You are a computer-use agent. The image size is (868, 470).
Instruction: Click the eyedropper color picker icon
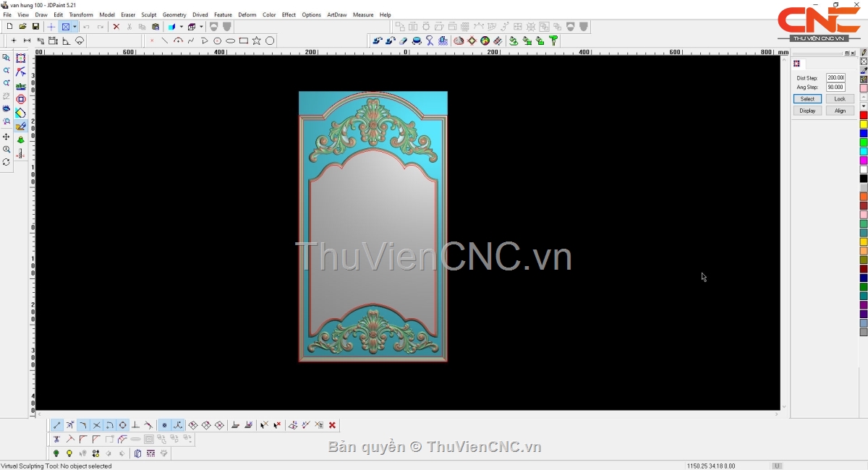tap(864, 71)
